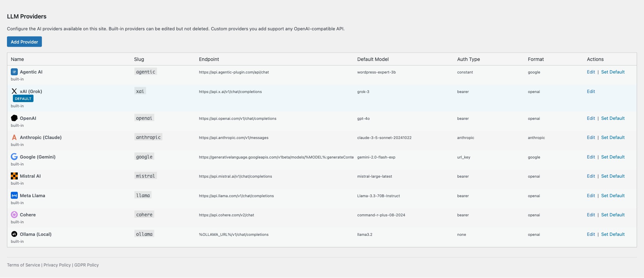The width and height of the screenshot is (644, 278).
Task: Click the Cohere purple circle icon
Action: click(x=14, y=215)
